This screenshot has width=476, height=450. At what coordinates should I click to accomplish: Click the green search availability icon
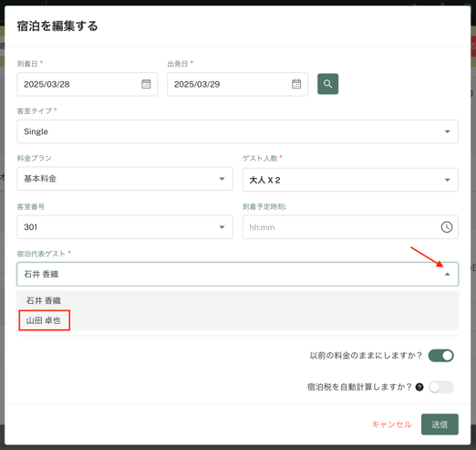pos(327,84)
